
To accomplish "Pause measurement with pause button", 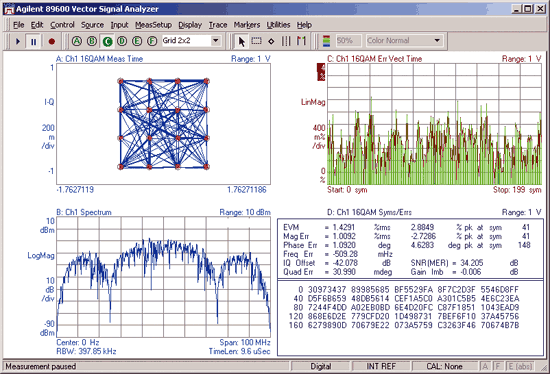I will point(33,41).
